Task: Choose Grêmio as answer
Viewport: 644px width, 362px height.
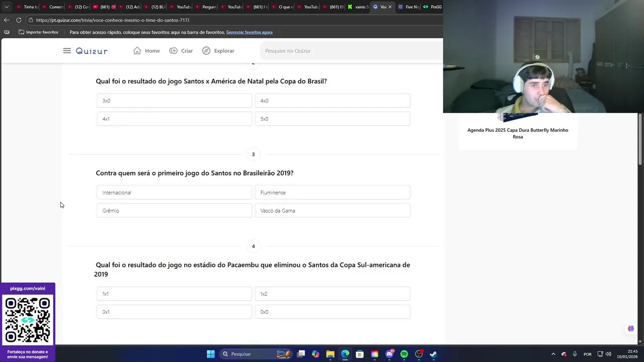Action: pyautogui.click(x=174, y=211)
